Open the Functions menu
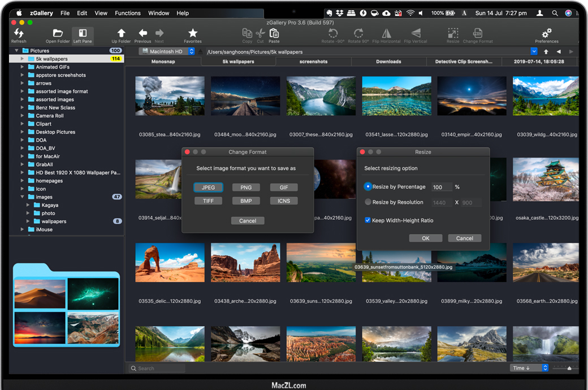The width and height of the screenshot is (588, 390). 128,13
